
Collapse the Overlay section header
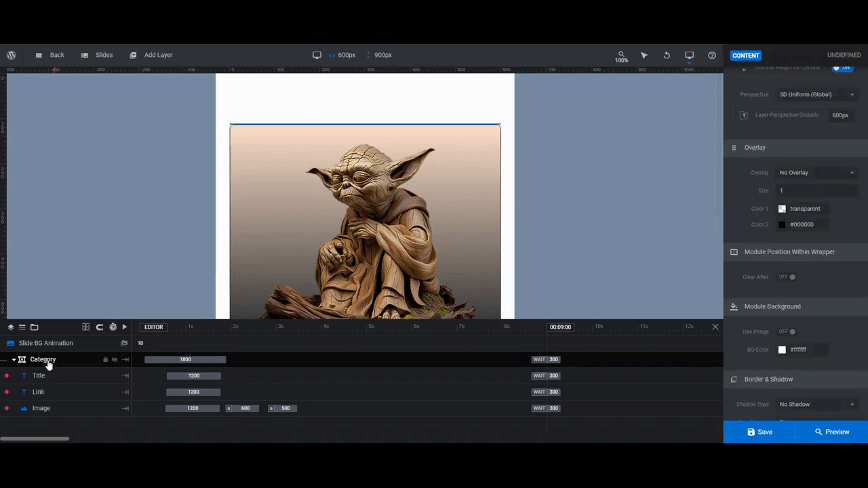pos(796,148)
